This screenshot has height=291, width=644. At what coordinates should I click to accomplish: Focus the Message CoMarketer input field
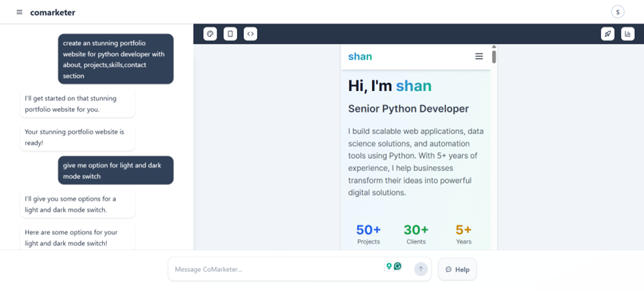(274, 269)
